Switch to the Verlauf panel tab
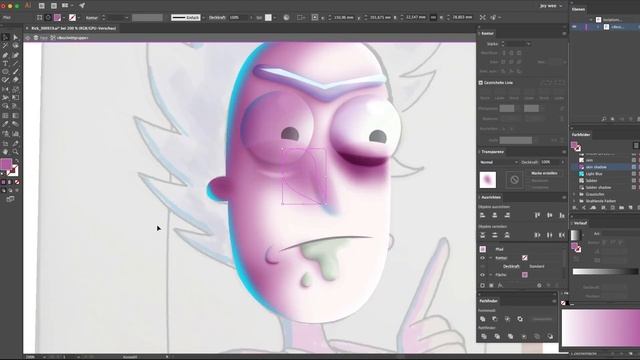The image size is (640, 360). pos(580,223)
